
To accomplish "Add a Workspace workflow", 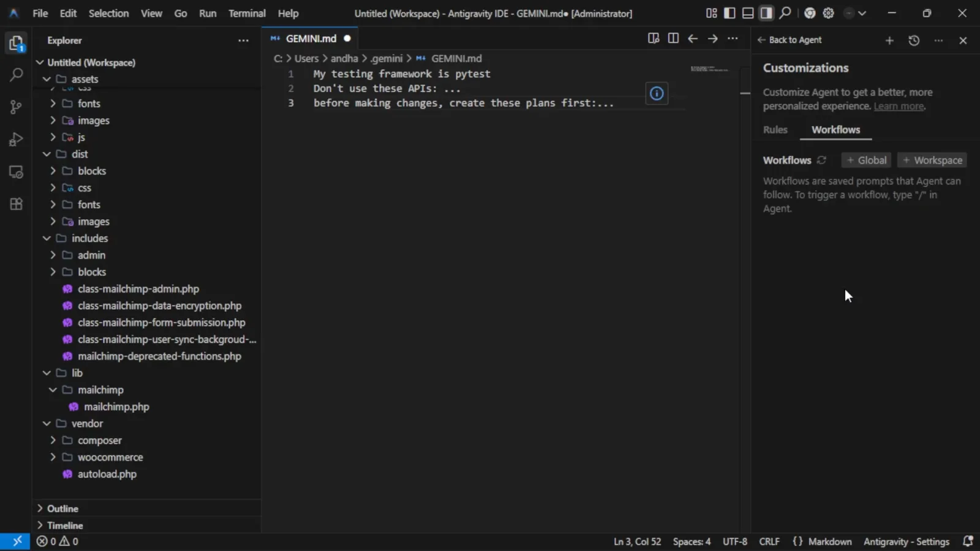I will coord(932,160).
